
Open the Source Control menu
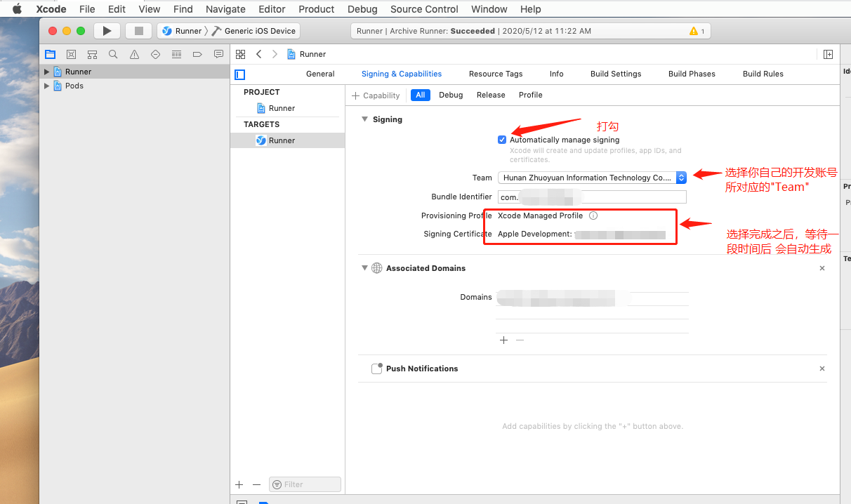424,9
